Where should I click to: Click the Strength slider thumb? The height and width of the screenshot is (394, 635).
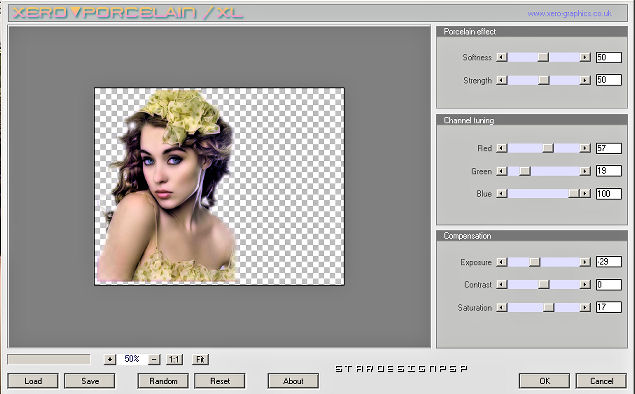point(543,80)
